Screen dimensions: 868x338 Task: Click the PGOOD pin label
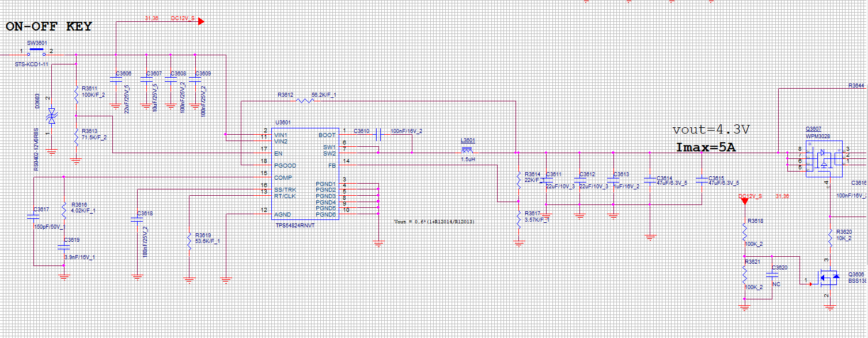tap(285, 166)
